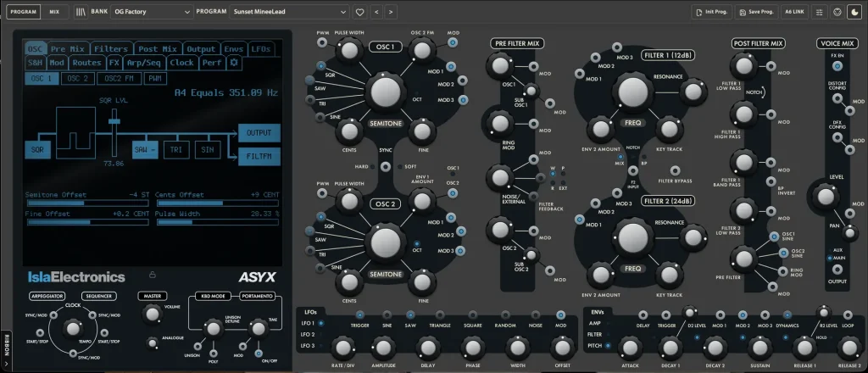The image size is (868, 373).
Task: Click the Clock Tempo knob
Action: (x=73, y=329)
